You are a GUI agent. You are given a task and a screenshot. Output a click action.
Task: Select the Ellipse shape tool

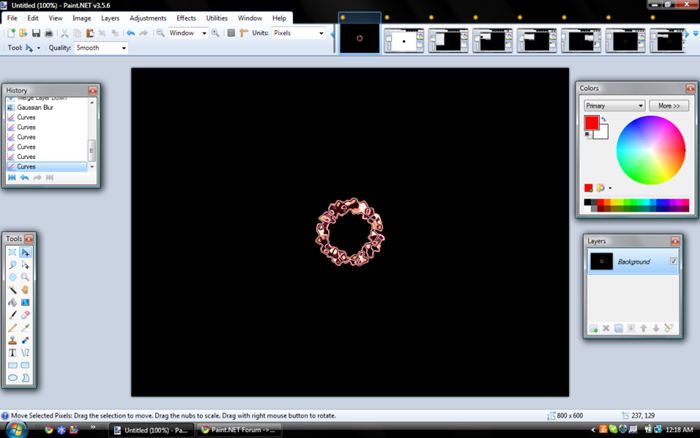tap(12, 378)
